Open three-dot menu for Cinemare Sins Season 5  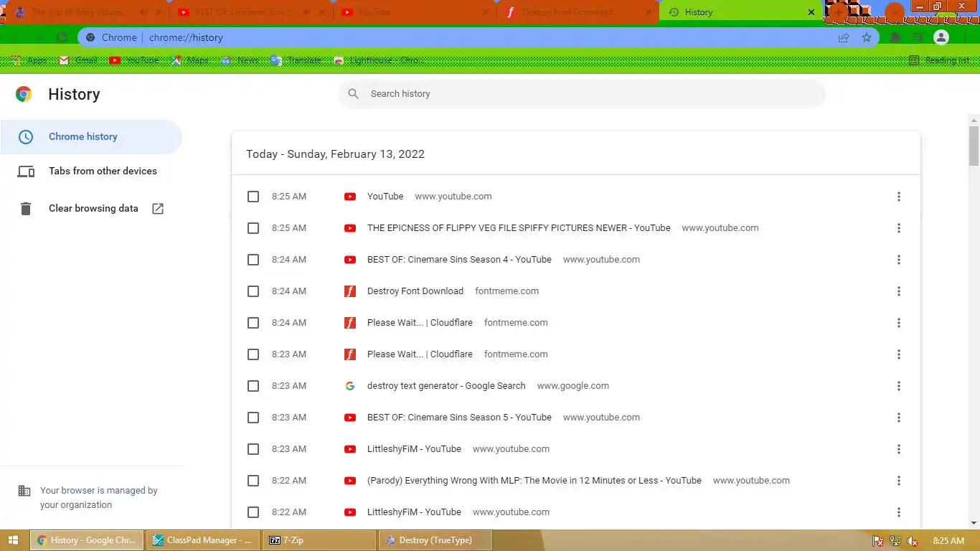tap(899, 418)
